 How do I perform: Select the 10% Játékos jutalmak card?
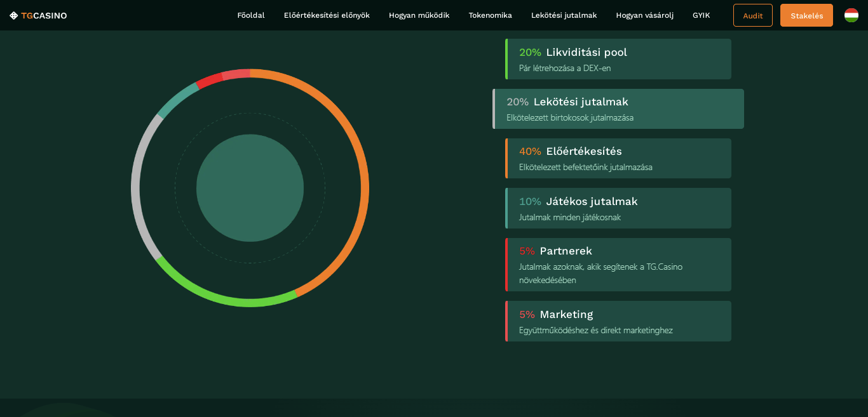pyautogui.click(x=618, y=208)
